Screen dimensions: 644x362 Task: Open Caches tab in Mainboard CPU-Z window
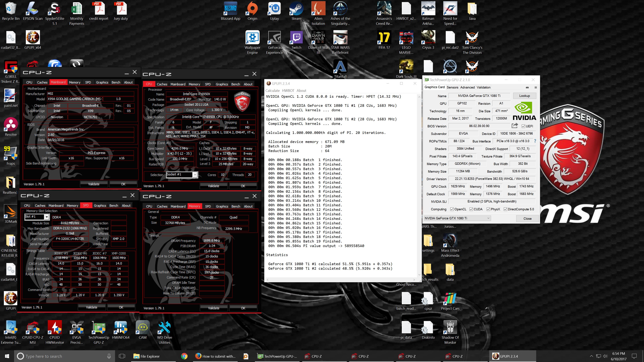42,82
